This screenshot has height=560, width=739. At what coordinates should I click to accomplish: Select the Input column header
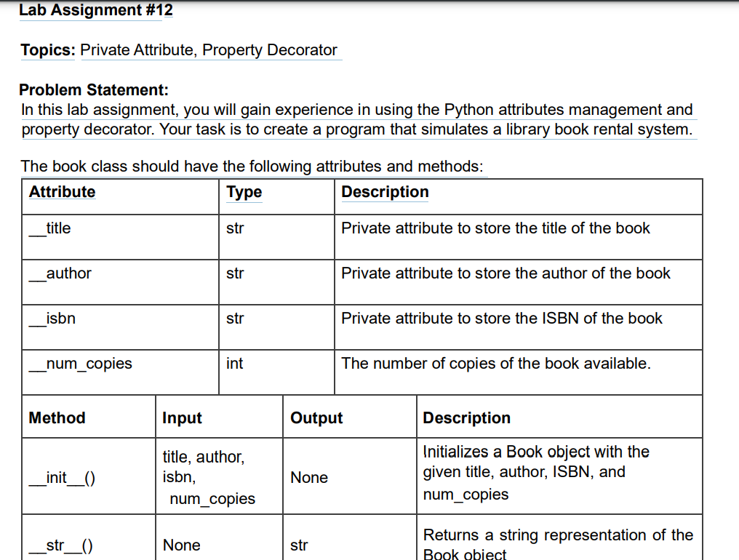point(182,417)
